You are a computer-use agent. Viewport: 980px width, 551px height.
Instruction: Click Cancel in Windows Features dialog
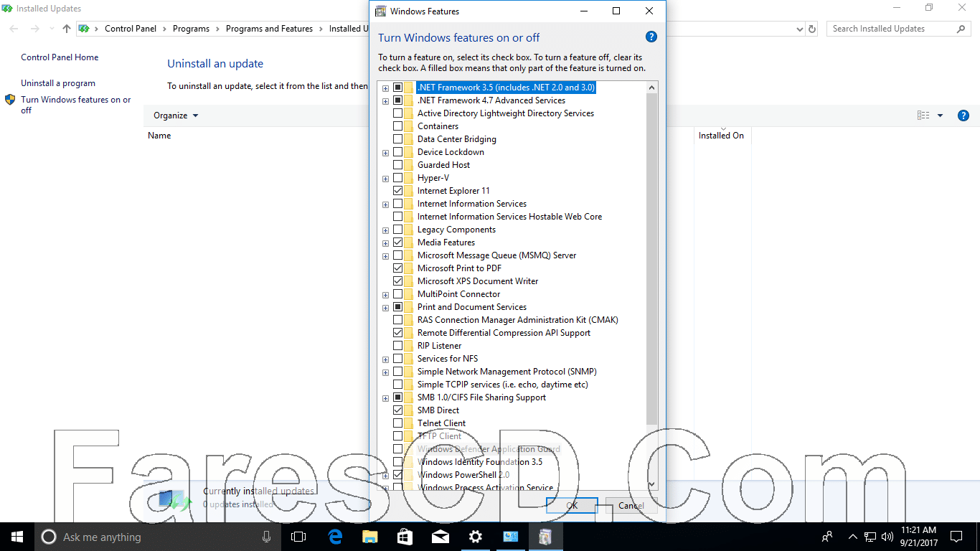click(631, 505)
